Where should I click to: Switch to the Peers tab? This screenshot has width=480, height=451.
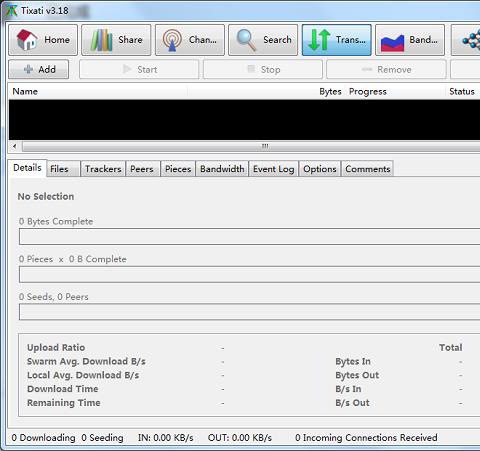pos(142,169)
